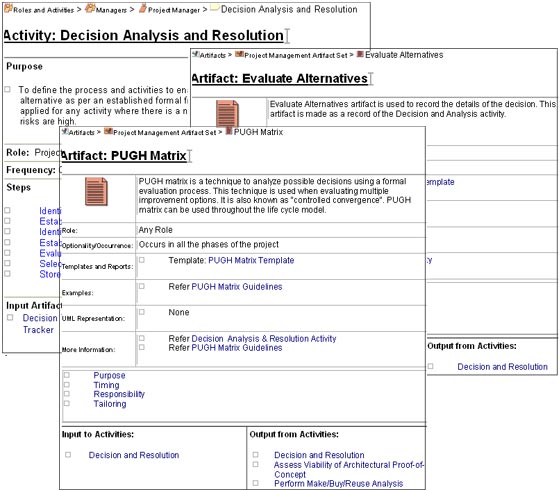Click the Managers breadcrumb icon
The height and width of the screenshot is (491, 560).
pos(90,9)
